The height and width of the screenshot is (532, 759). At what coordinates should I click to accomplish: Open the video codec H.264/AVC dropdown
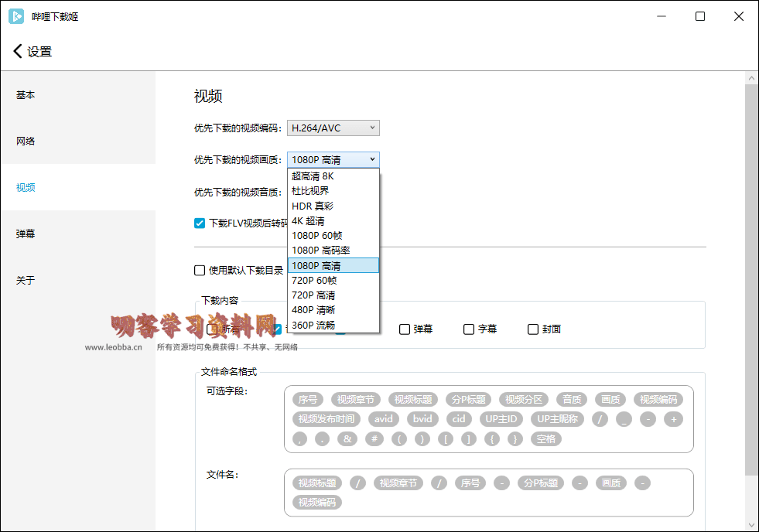[333, 128]
